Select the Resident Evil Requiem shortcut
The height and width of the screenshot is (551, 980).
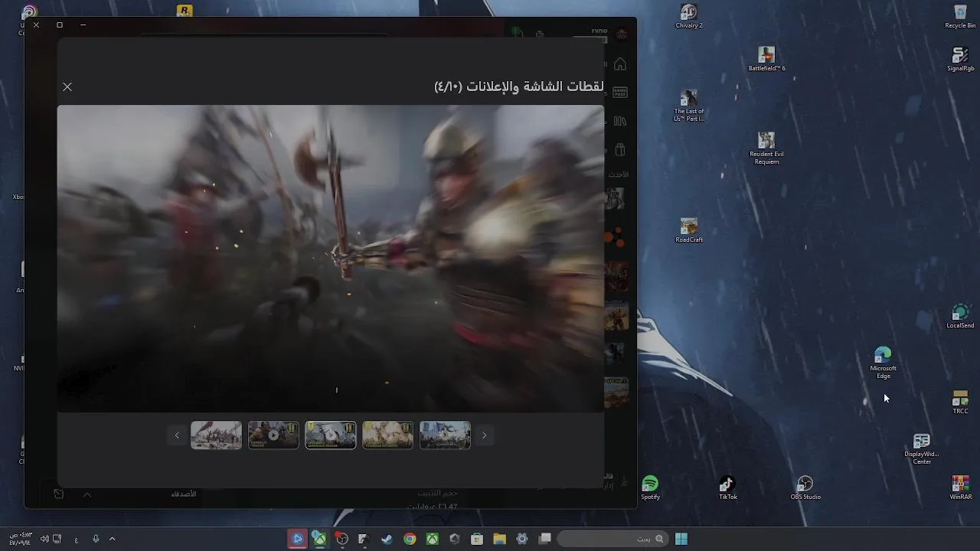[766, 148]
